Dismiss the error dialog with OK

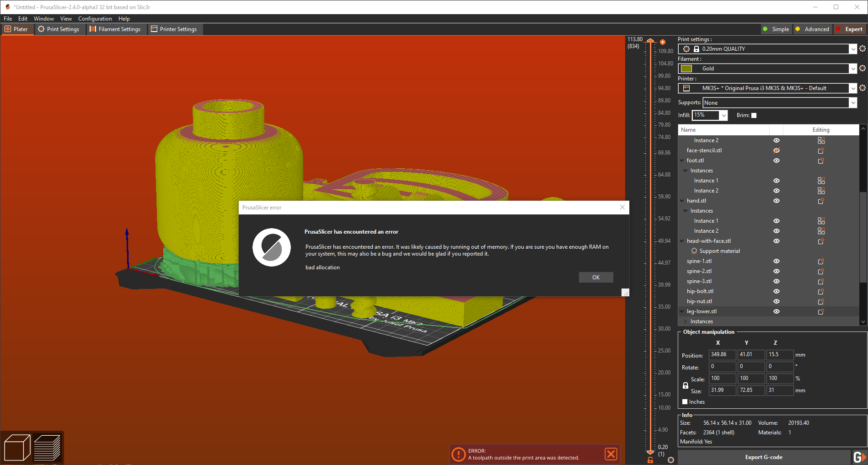(595, 277)
